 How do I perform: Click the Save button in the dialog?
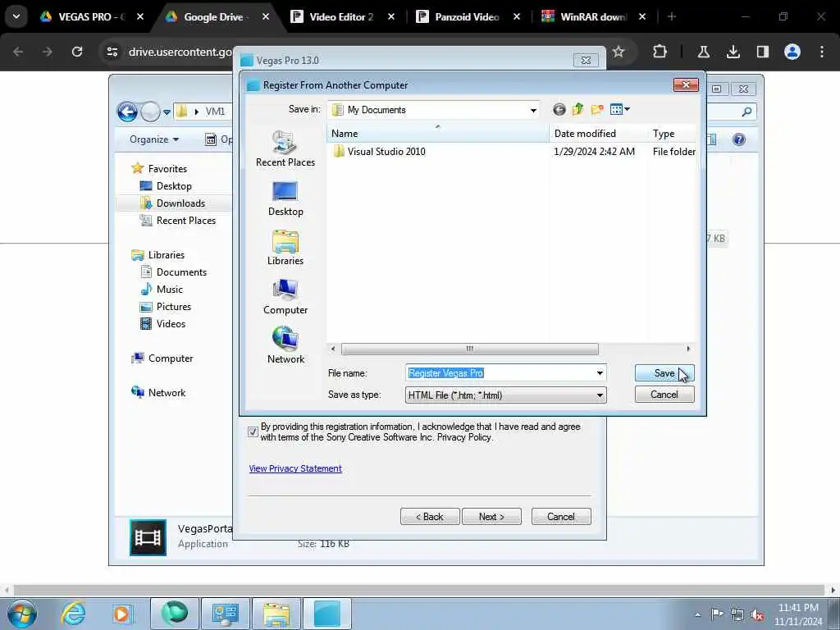tap(664, 373)
